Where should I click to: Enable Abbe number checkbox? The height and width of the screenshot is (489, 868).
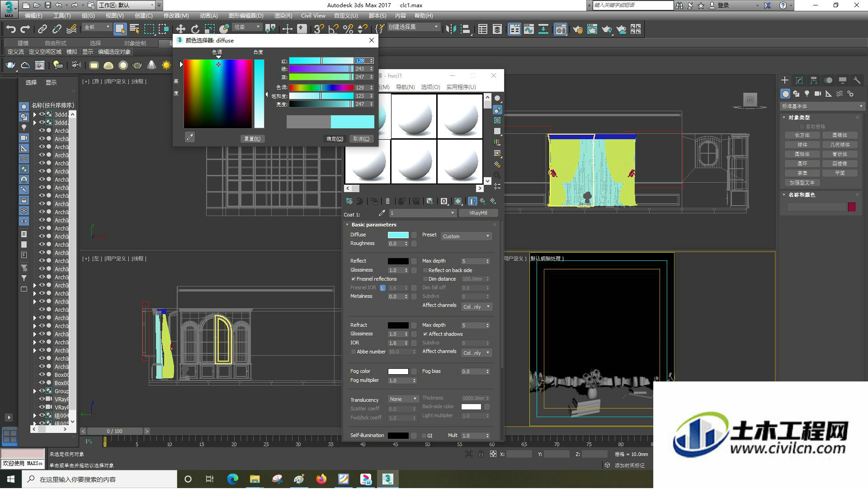(354, 352)
